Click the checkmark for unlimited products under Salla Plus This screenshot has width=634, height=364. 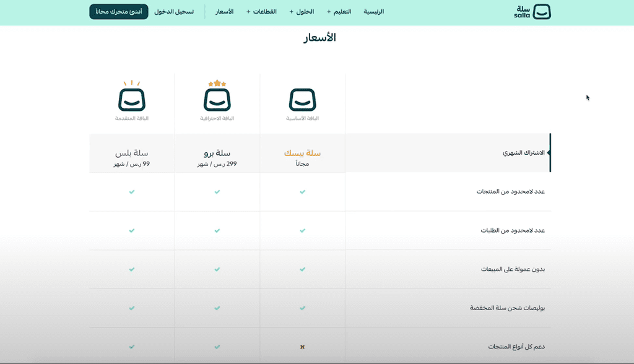point(132,192)
